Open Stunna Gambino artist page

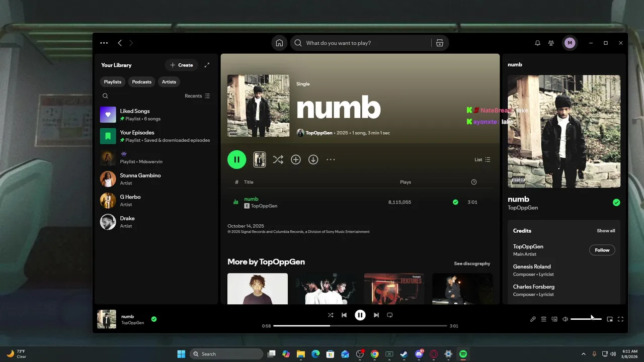click(x=156, y=179)
